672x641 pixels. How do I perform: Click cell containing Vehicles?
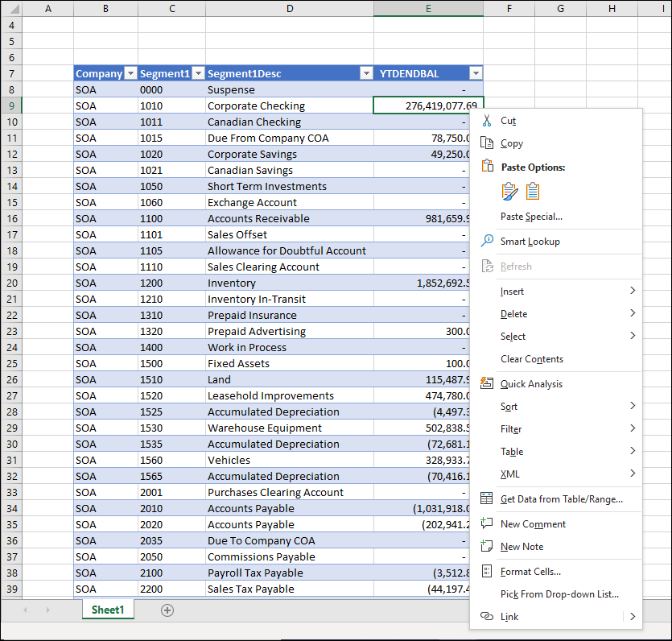click(x=290, y=460)
